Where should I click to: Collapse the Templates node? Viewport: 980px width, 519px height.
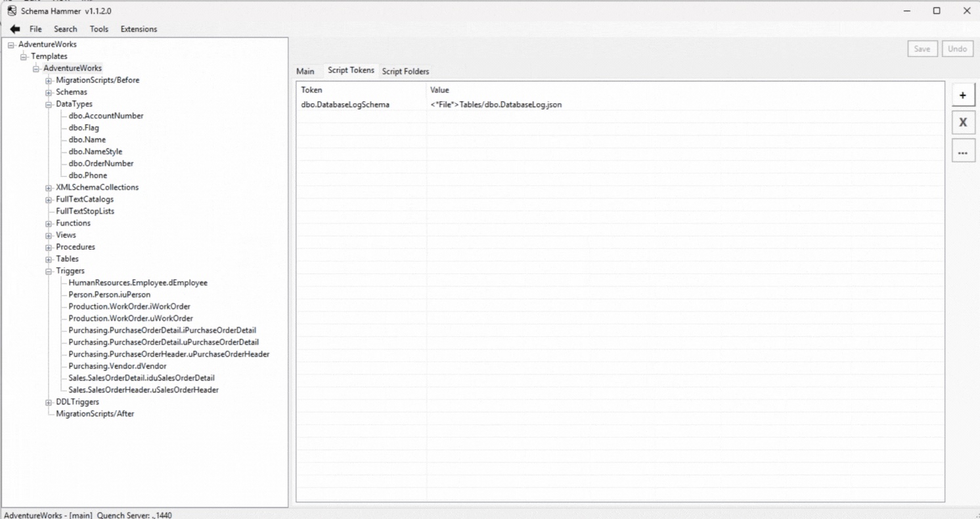tap(25, 56)
